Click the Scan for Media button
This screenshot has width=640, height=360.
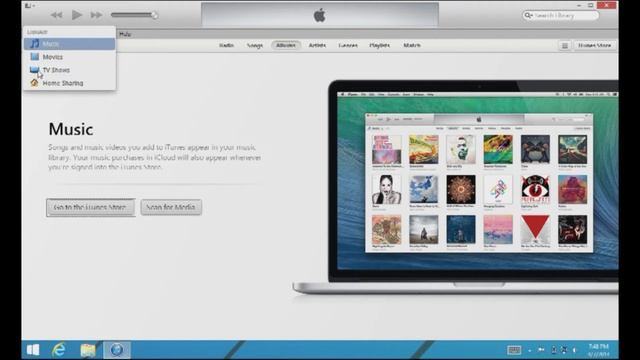click(171, 207)
